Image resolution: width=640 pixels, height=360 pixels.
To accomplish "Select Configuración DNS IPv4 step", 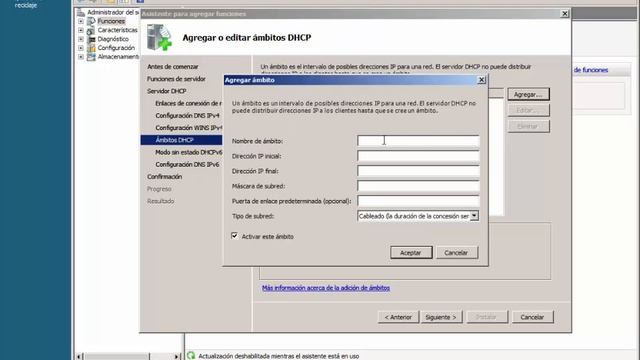I will 187,116.
